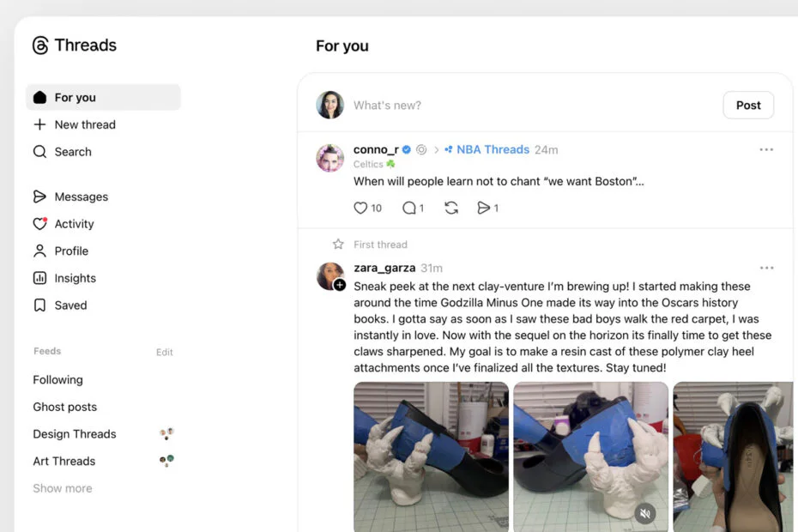Click the repost icon on conno_r's post

click(x=452, y=207)
